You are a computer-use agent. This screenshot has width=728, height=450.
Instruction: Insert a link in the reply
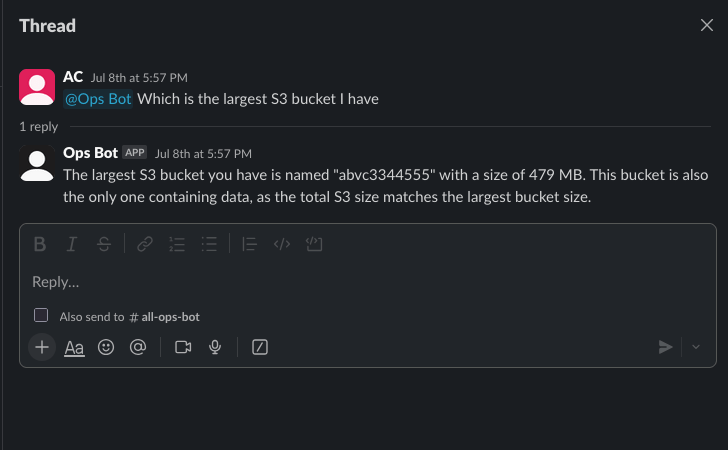145,244
